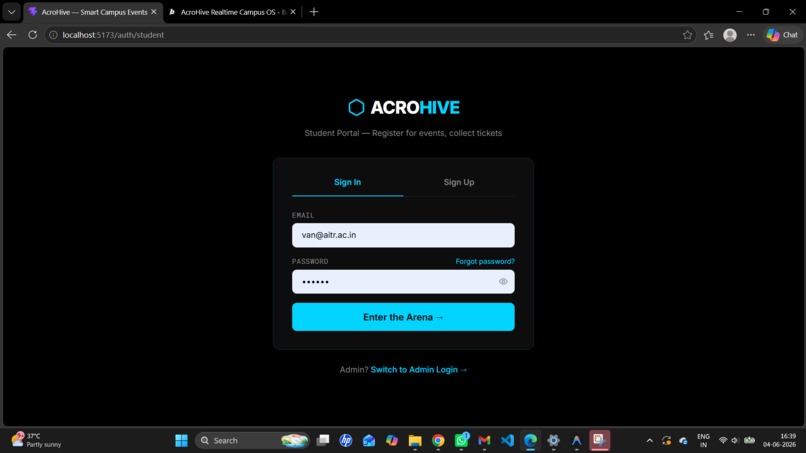The image size is (806, 453).
Task: Open Settings gear from taskbar
Action: coord(553,441)
